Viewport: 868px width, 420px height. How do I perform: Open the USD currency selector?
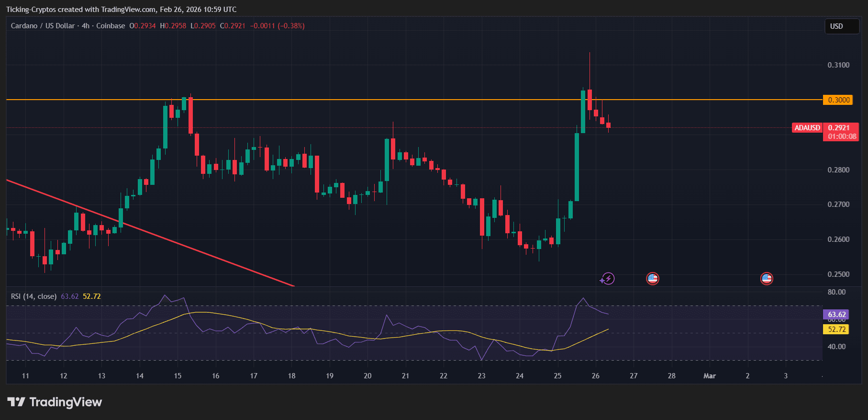coord(841,26)
